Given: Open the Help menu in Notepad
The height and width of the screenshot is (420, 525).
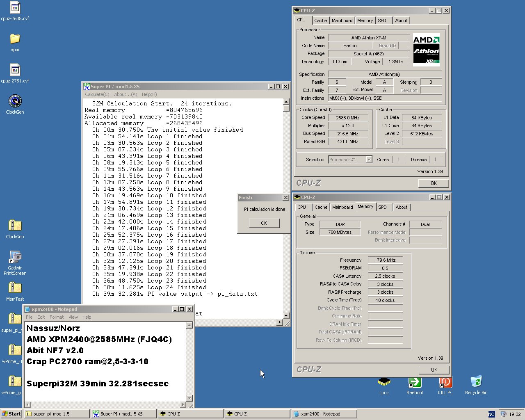Looking at the screenshot, I should tap(87, 317).
